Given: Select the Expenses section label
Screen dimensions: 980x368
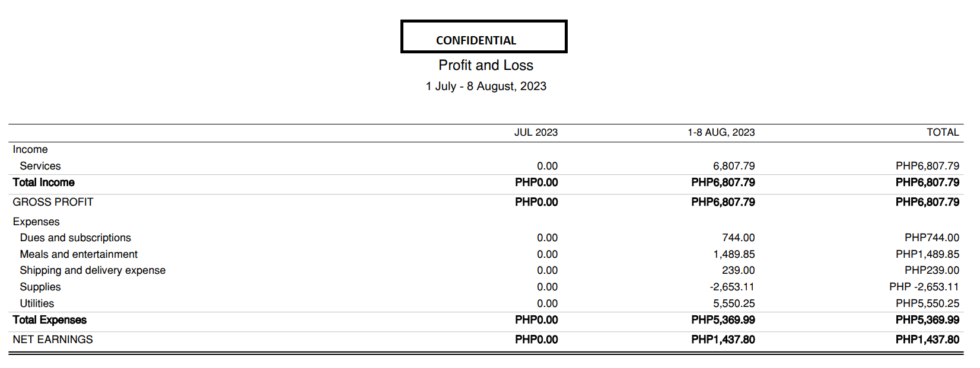Looking at the screenshot, I should [36, 222].
